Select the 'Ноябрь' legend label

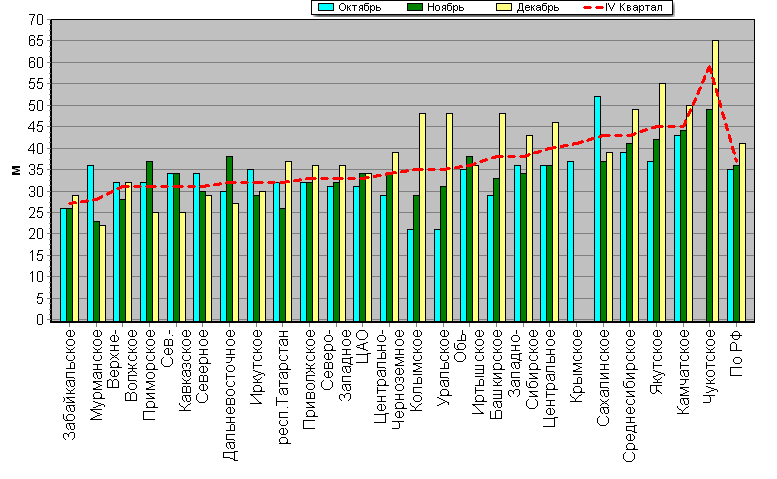click(445, 7)
